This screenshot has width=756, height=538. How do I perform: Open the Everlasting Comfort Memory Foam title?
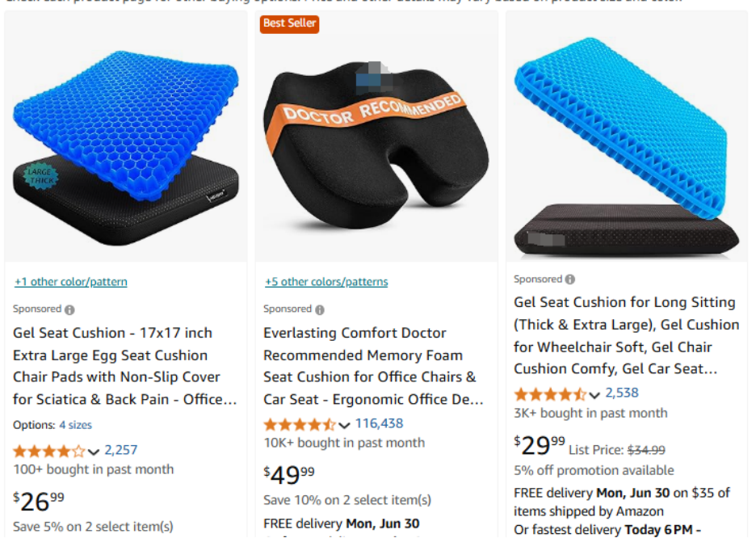pos(373,367)
